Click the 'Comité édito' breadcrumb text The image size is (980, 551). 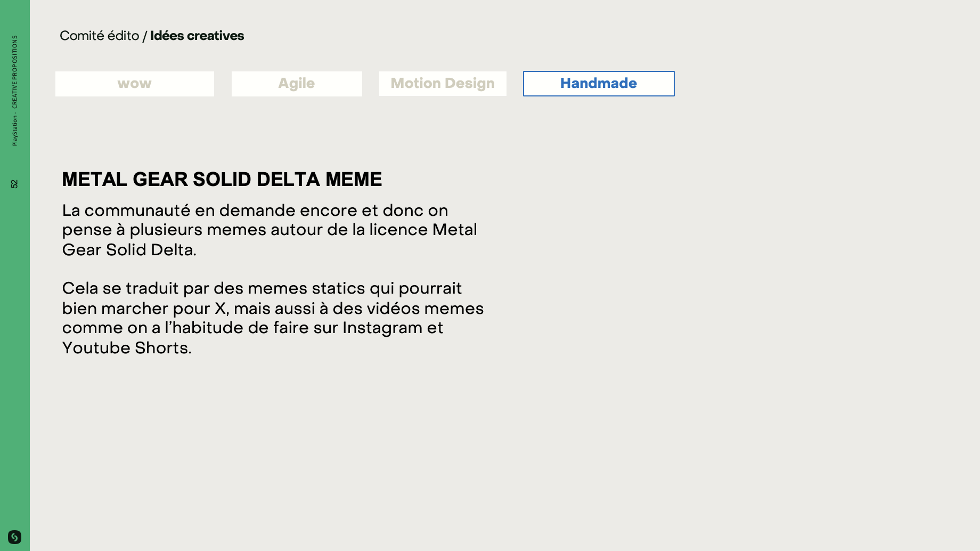[x=100, y=36]
